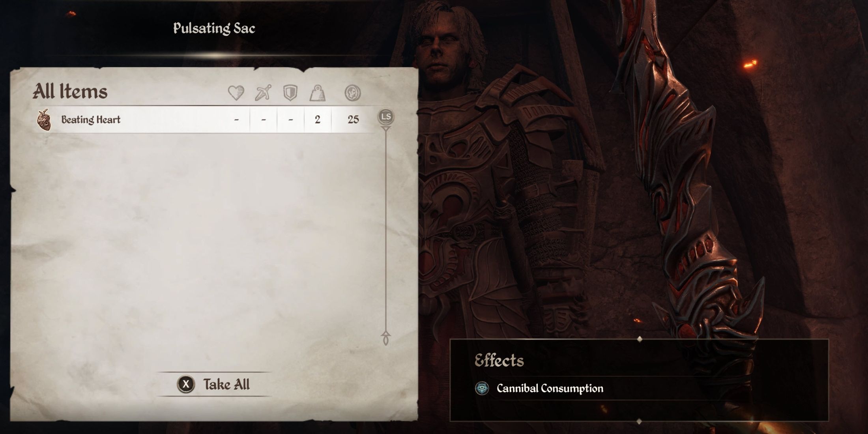Image resolution: width=868 pixels, height=434 pixels.
Task: Click the diamond marker above the Effects panel
Action: [x=640, y=339]
